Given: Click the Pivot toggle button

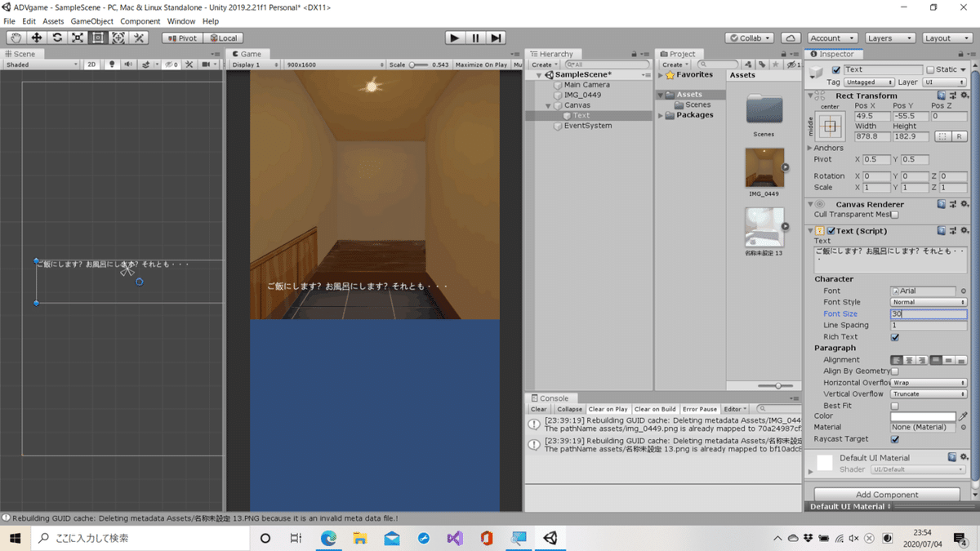Looking at the screenshot, I should (x=181, y=38).
